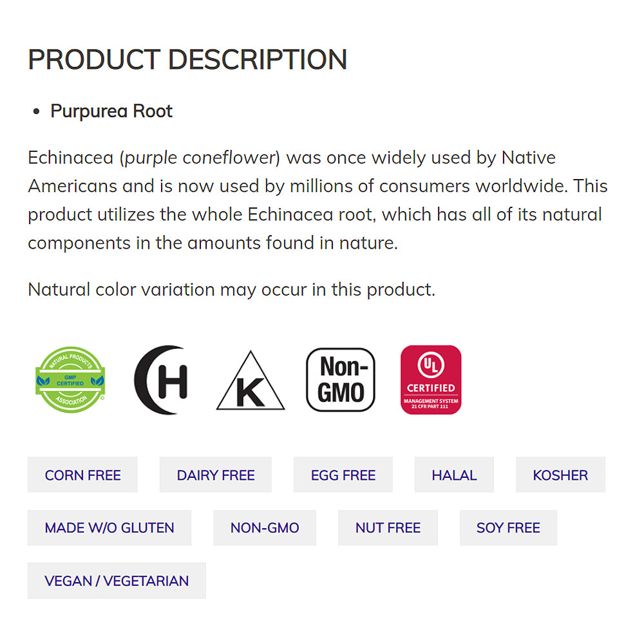
Task: Click the Vegan / Vegetarian tag
Action: (117, 581)
